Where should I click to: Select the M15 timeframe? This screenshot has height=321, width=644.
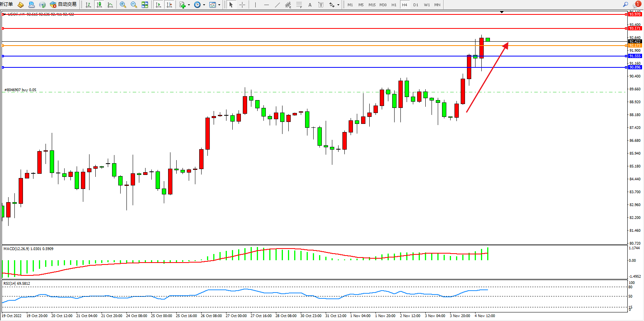[372, 5]
